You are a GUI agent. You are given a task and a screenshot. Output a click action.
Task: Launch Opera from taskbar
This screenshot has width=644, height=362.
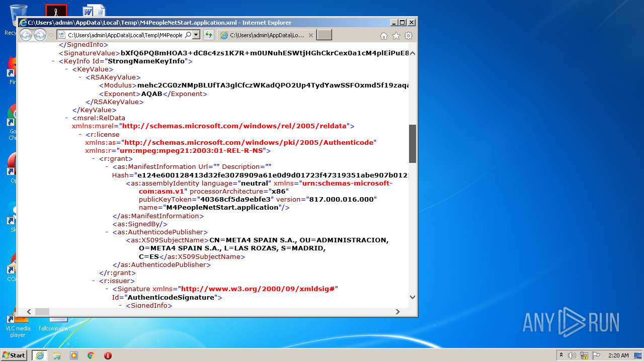pyautogui.click(x=108, y=355)
